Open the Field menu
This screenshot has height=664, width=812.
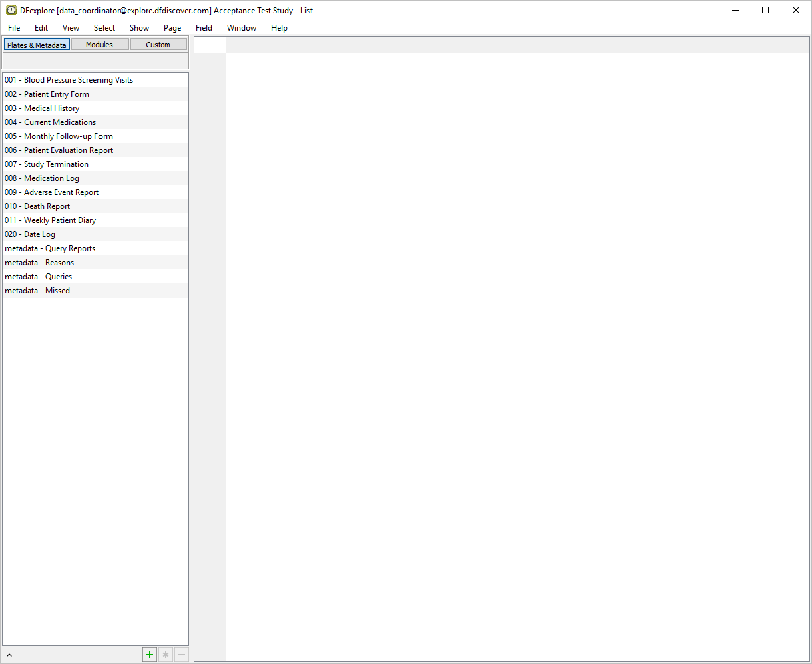(204, 28)
